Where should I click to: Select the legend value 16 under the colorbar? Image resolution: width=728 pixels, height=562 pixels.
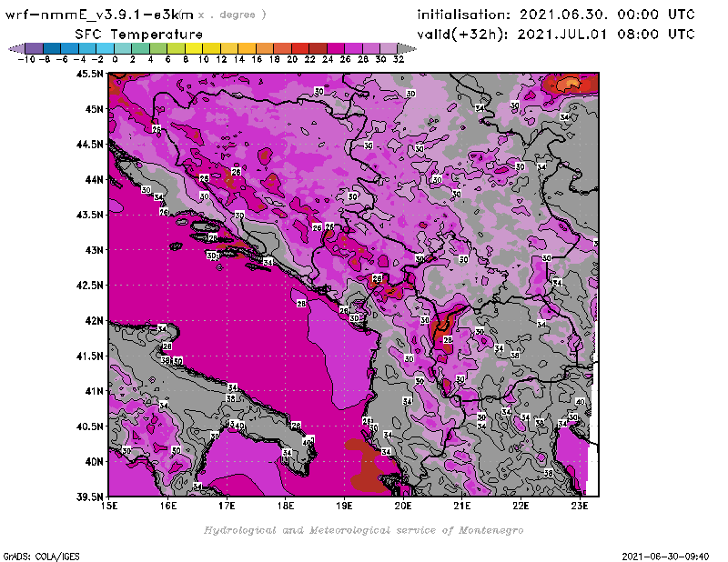[x=257, y=59]
